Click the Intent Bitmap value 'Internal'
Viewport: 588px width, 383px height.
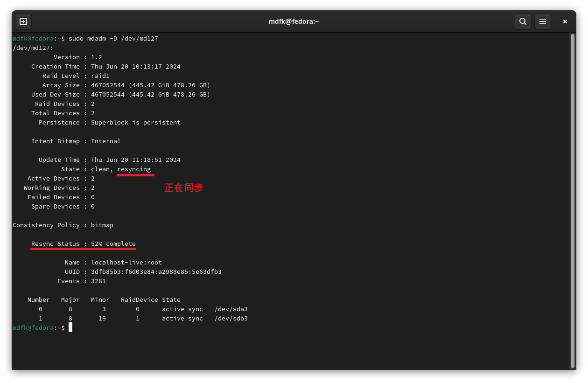[106, 141]
